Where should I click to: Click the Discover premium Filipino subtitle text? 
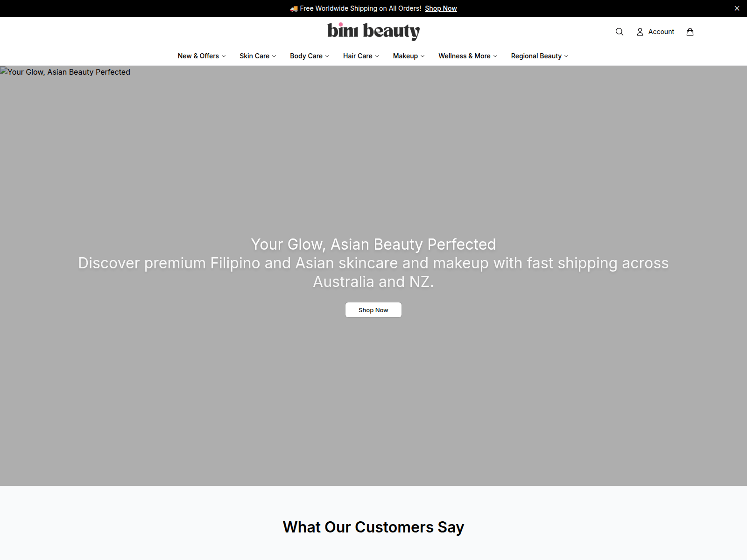click(x=373, y=272)
